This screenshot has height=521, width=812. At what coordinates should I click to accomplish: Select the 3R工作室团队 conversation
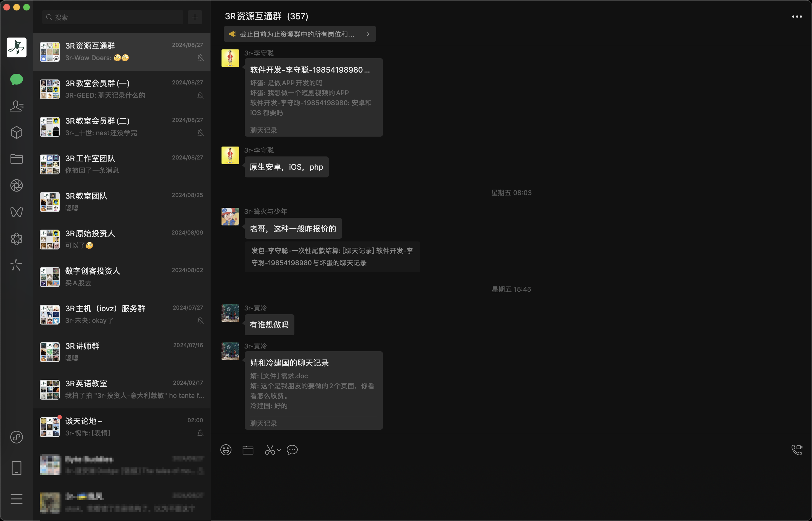(x=122, y=164)
